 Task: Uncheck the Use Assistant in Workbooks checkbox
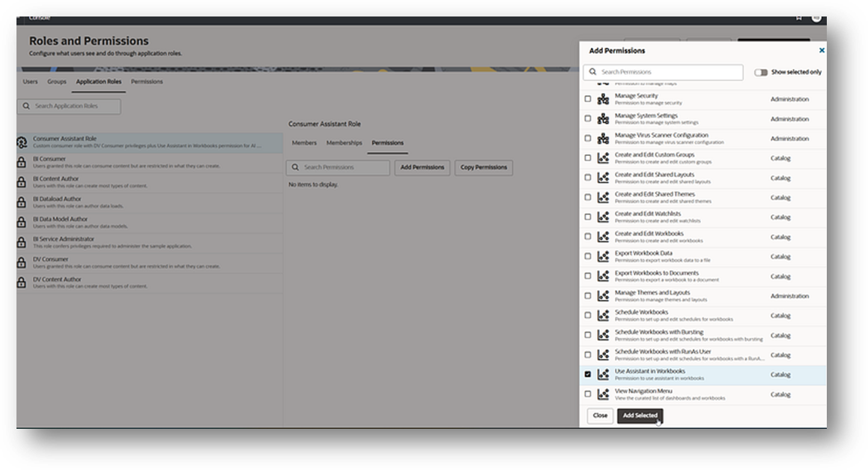coord(587,375)
